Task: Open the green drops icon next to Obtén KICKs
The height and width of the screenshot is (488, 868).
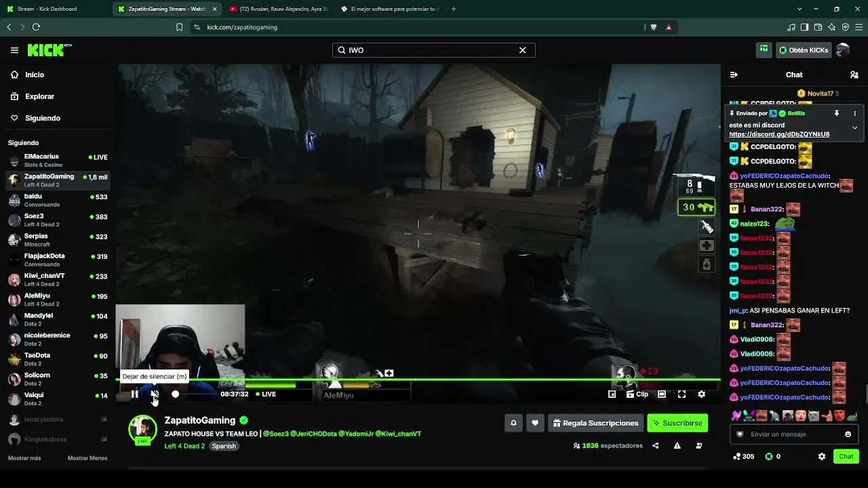Action: pos(764,49)
